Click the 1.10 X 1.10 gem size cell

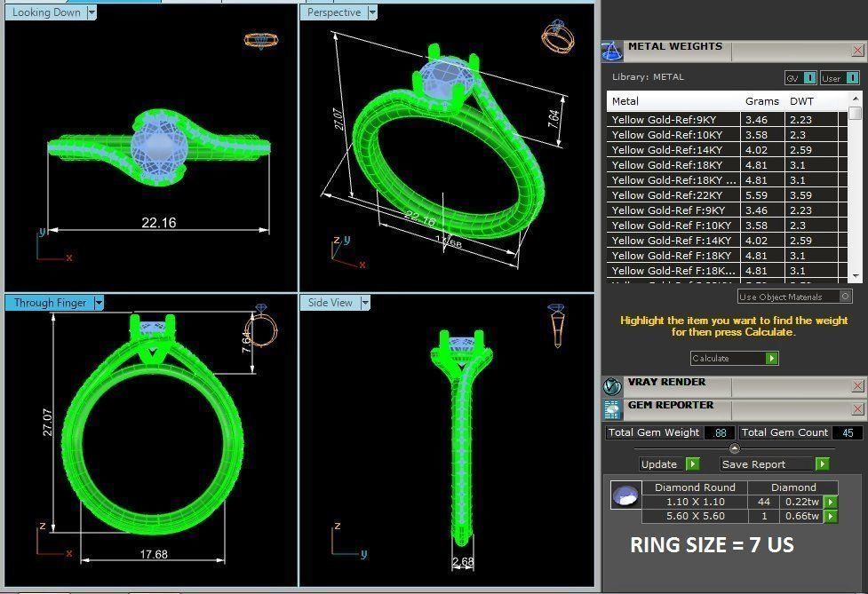pos(695,502)
